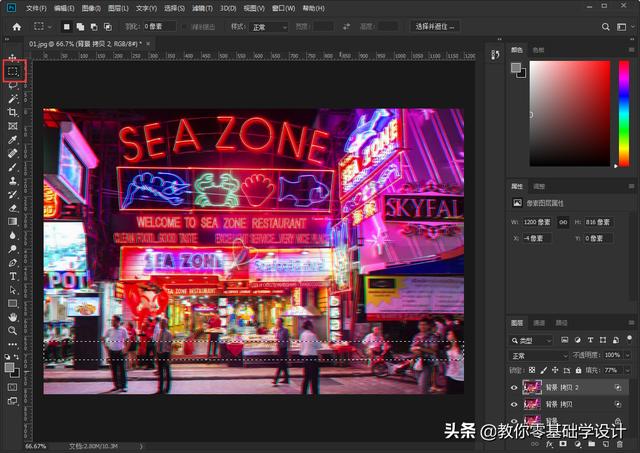This screenshot has width=640, height=453.
Task: Go to the Home screen
Action: (x=17, y=27)
